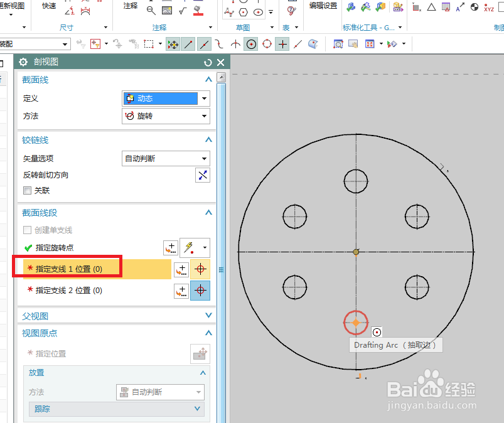Click the center of mass circle icon
The height and width of the screenshot is (423, 504).
475,7
